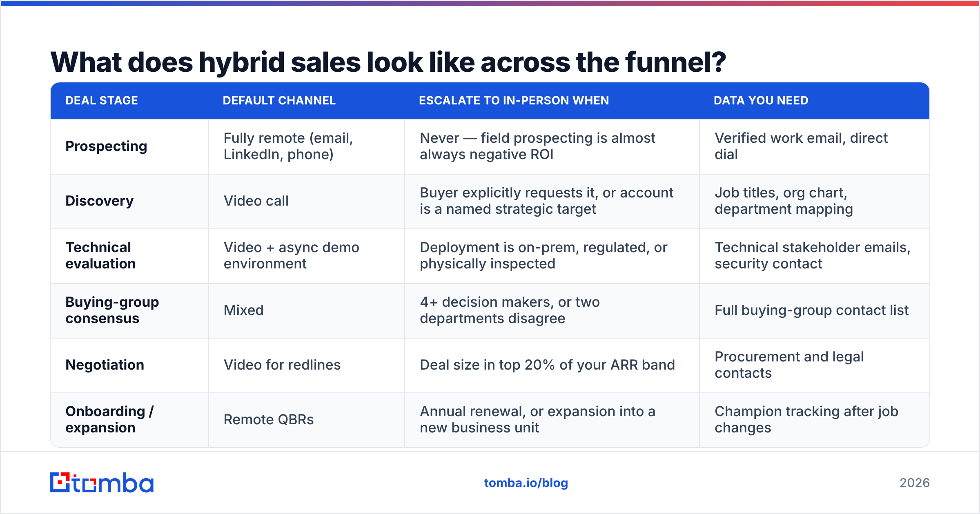Open the tomba.io/blog link
Image resolution: width=980 pixels, height=514 pixels.
526,483
